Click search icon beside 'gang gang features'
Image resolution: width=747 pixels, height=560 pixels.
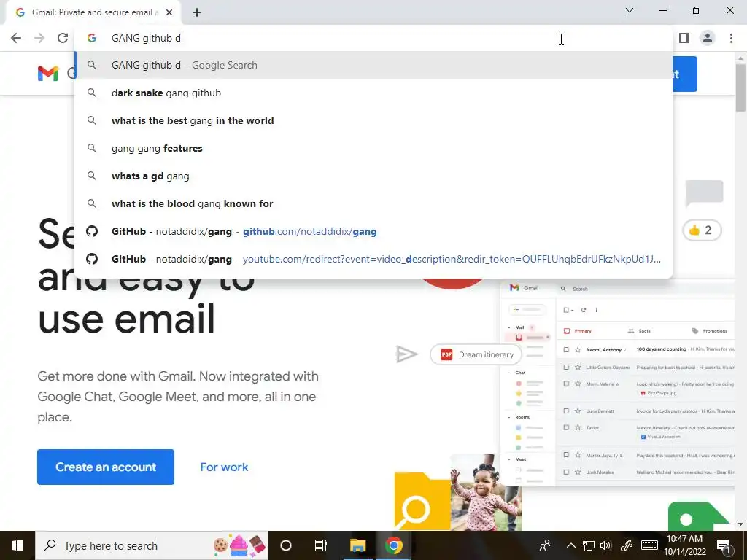point(92,148)
